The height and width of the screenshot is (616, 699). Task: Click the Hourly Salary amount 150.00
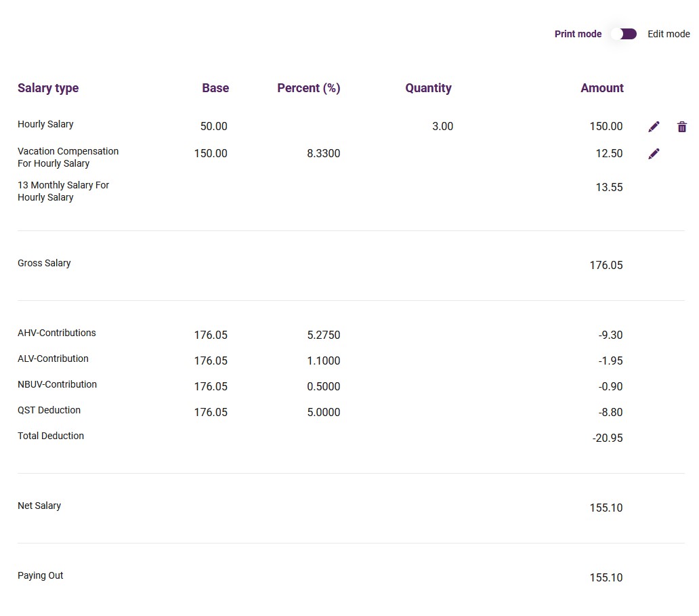tap(606, 126)
